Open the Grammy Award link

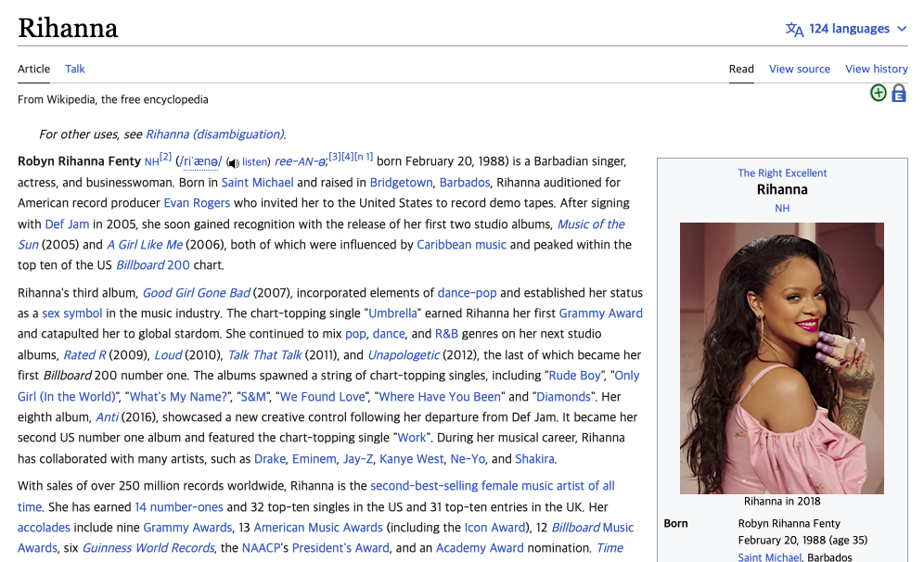[x=600, y=313]
